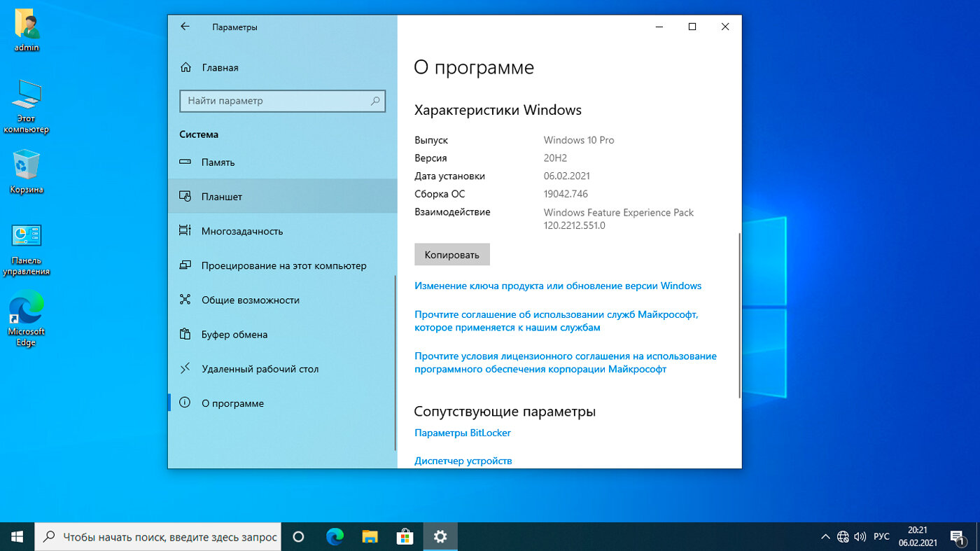Screen dimensions: 980x551
Task: Open Удаленный рабочий стол settings
Action: tap(282, 368)
